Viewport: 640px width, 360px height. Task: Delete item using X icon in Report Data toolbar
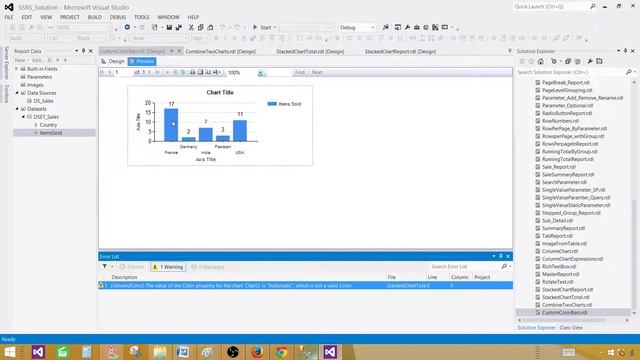point(50,60)
